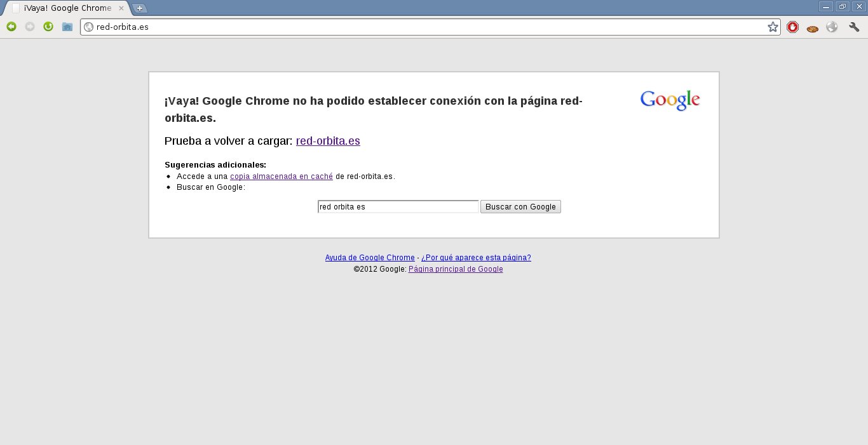Follow the red-orbita.es reload link

(328, 141)
